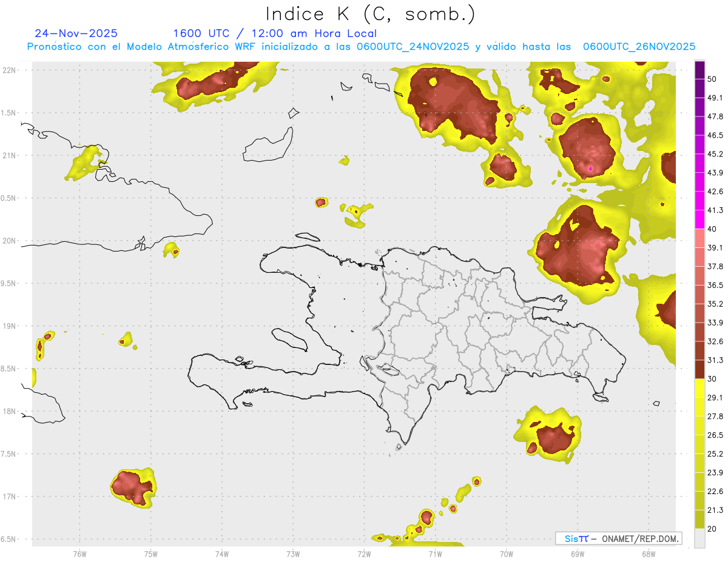The image size is (728, 562).
Task: Click the longitude label '76W'
Action: (79, 554)
